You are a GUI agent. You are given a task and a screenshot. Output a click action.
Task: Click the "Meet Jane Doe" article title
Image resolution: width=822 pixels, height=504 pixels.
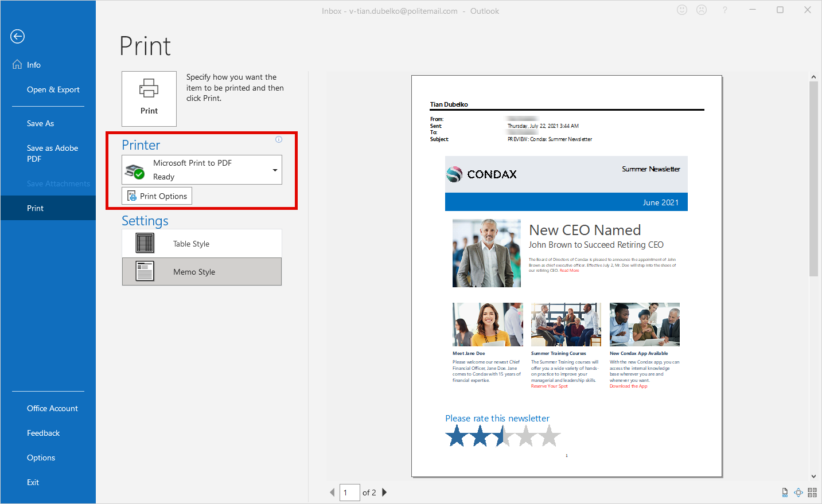pyautogui.click(x=469, y=353)
